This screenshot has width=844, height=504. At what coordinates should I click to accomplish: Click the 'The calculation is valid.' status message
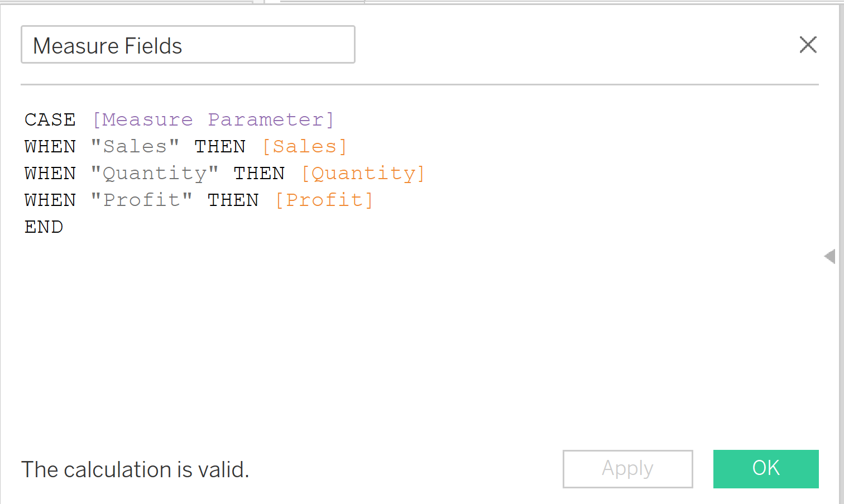(x=135, y=470)
